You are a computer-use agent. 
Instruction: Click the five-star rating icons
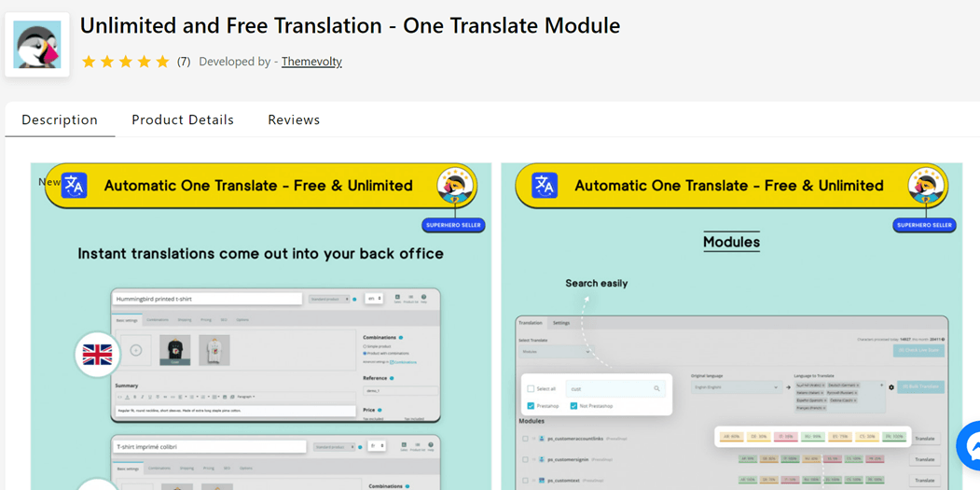click(126, 62)
